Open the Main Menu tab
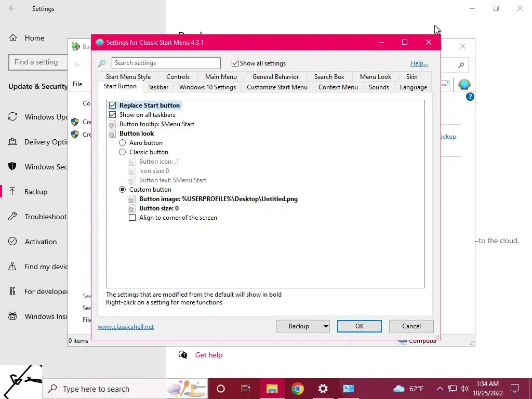Screen dimensions: 532x399 221,77
